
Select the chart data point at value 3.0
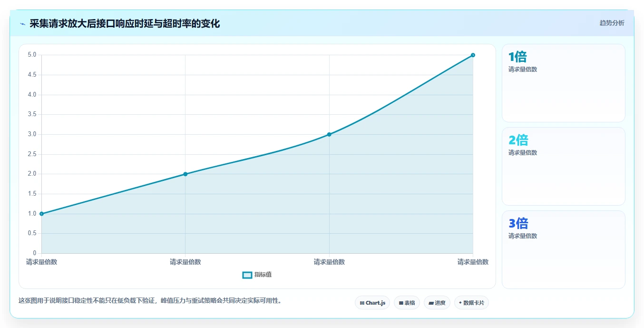329,134
